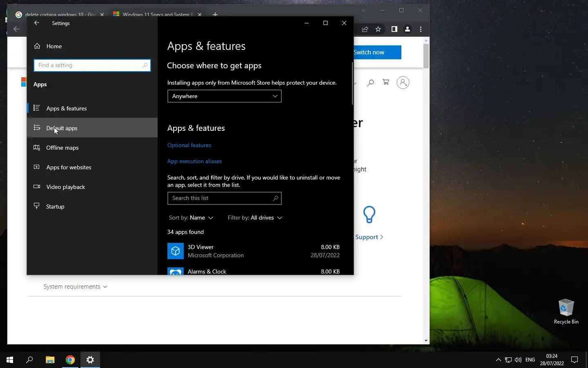Click Chrome tab search chevron

coord(364,11)
